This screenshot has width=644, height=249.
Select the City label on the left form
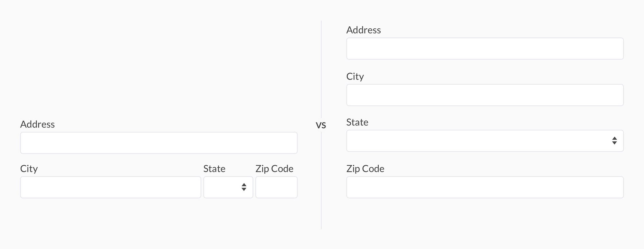coord(29,168)
